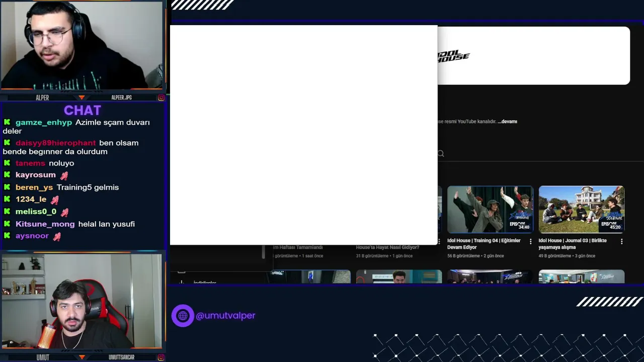Click the emoji after meliss0_0
This screenshot has height=362, width=644.
[x=64, y=212]
